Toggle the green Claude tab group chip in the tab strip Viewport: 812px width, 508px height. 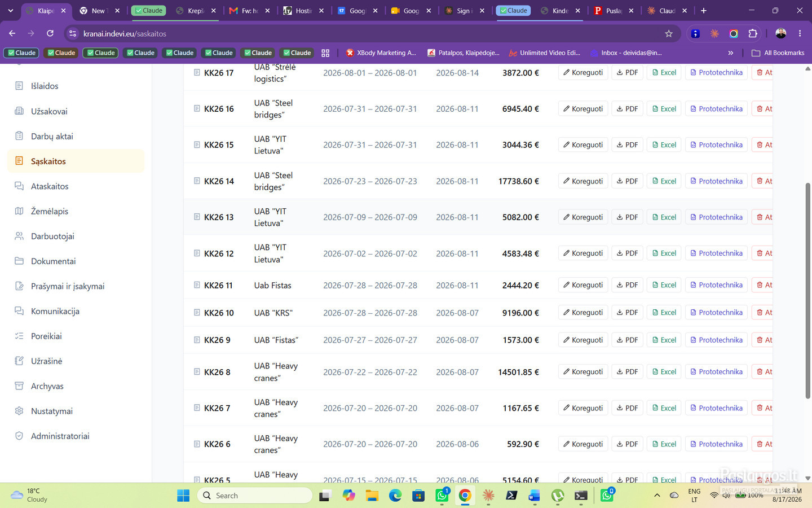tap(147, 11)
